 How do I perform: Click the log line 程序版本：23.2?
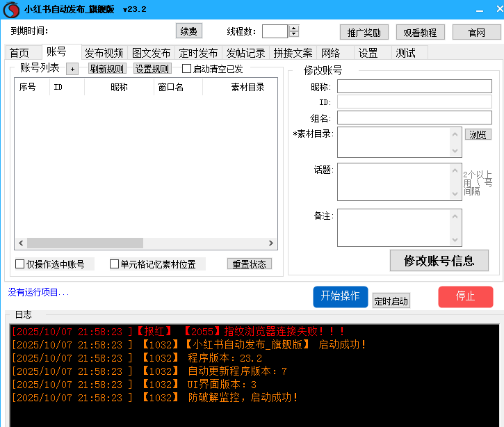click(x=137, y=358)
